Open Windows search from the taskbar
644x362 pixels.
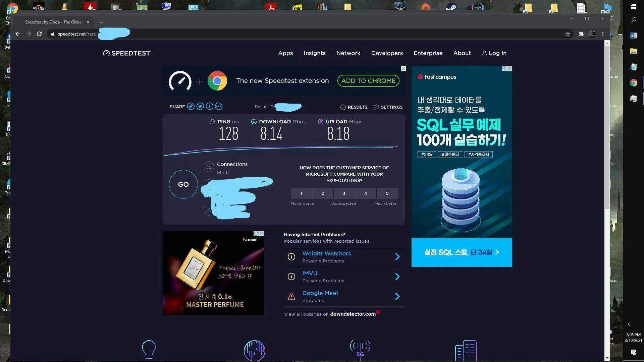click(634, 20)
